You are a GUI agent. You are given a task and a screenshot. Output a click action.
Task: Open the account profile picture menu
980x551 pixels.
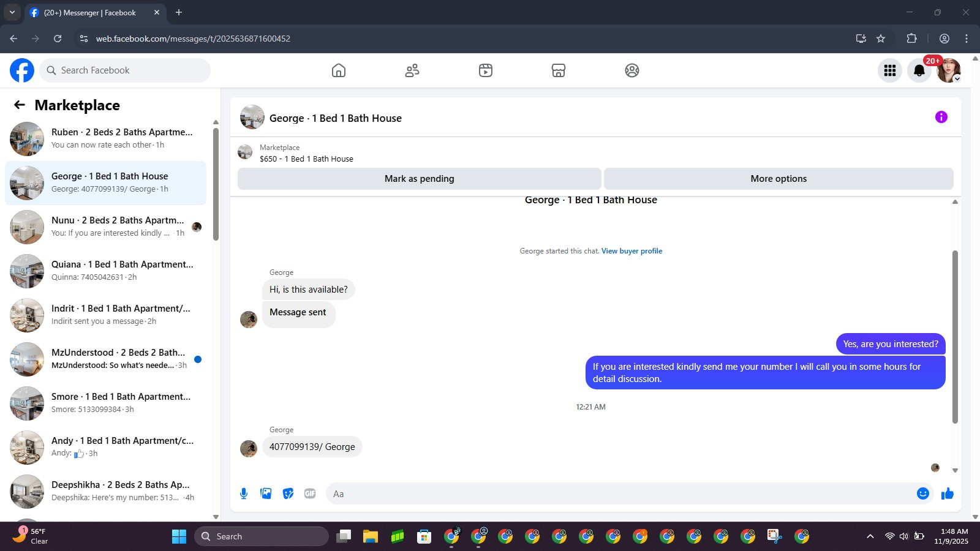pyautogui.click(x=949, y=70)
